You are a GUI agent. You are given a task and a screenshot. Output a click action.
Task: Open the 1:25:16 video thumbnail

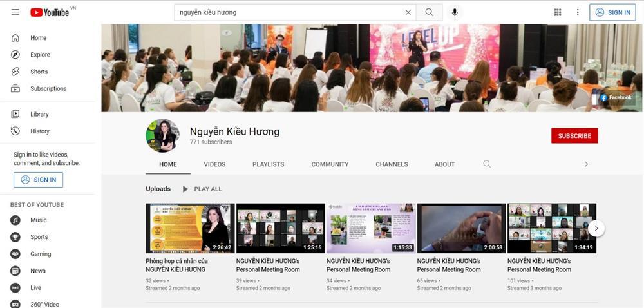pos(281,228)
